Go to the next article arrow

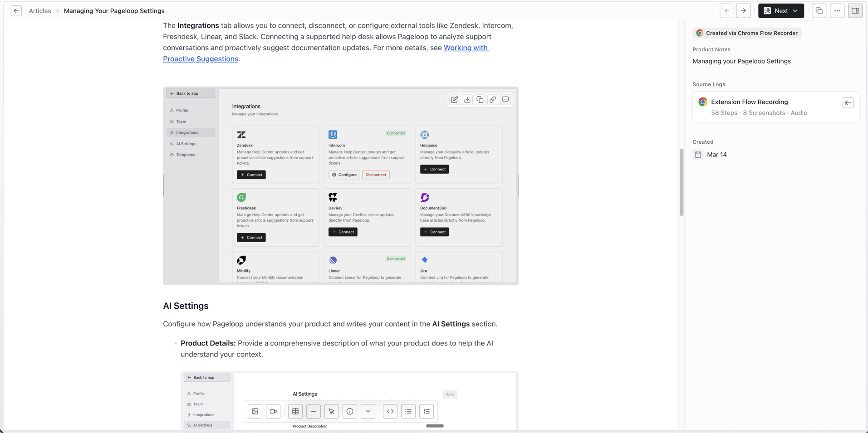pos(743,11)
